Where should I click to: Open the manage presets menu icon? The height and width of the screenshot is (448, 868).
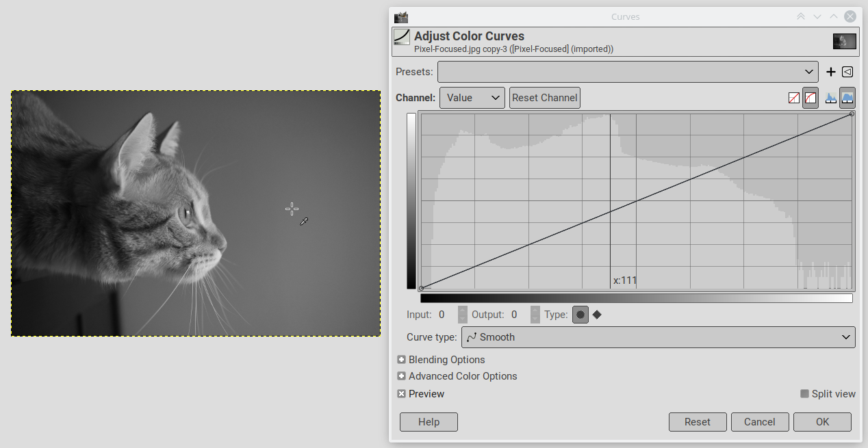(847, 72)
